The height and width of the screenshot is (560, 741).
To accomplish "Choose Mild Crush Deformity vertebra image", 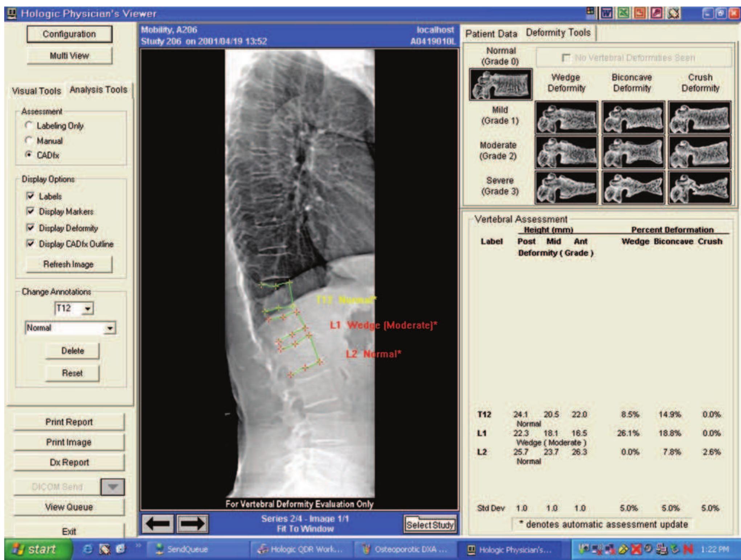I will (700, 118).
